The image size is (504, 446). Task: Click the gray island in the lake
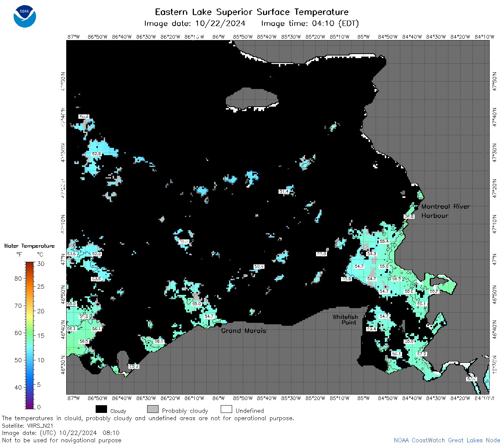pos(252,98)
